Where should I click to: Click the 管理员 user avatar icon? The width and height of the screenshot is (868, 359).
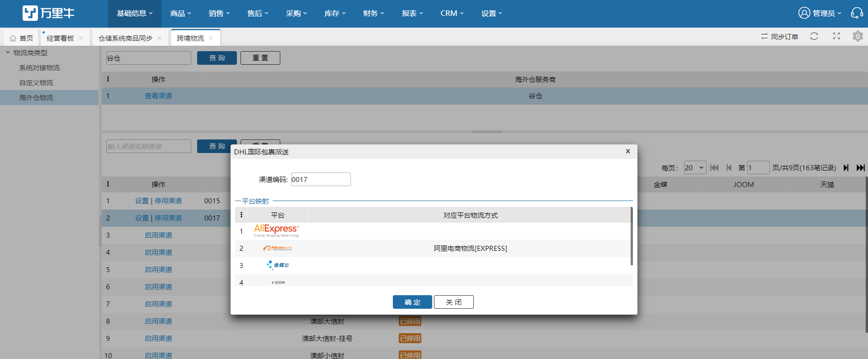[x=804, y=13]
